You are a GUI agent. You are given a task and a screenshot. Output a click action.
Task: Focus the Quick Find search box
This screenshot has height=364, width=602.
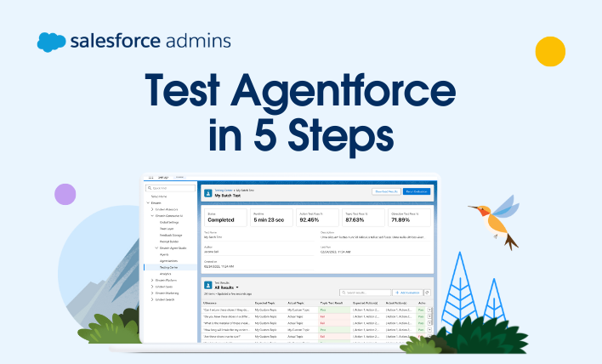pos(170,188)
